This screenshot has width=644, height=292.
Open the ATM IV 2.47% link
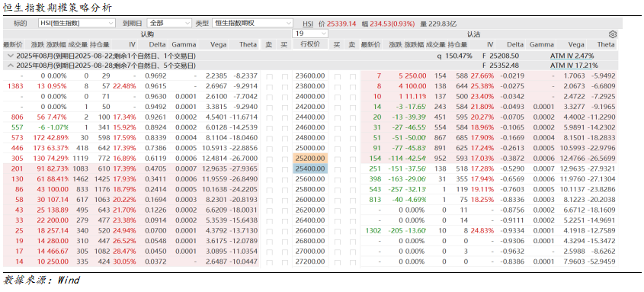pyautogui.click(x=572, y=56)
